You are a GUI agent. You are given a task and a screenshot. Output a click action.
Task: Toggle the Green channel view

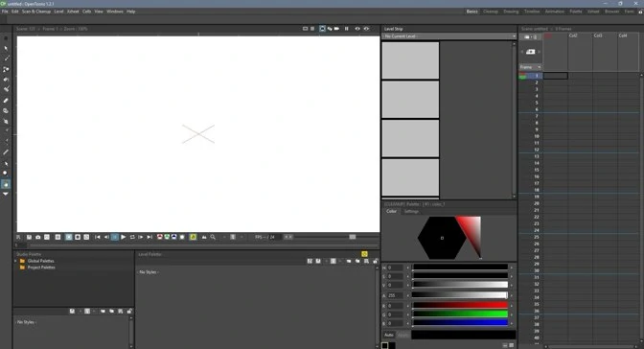coord(167,237)
